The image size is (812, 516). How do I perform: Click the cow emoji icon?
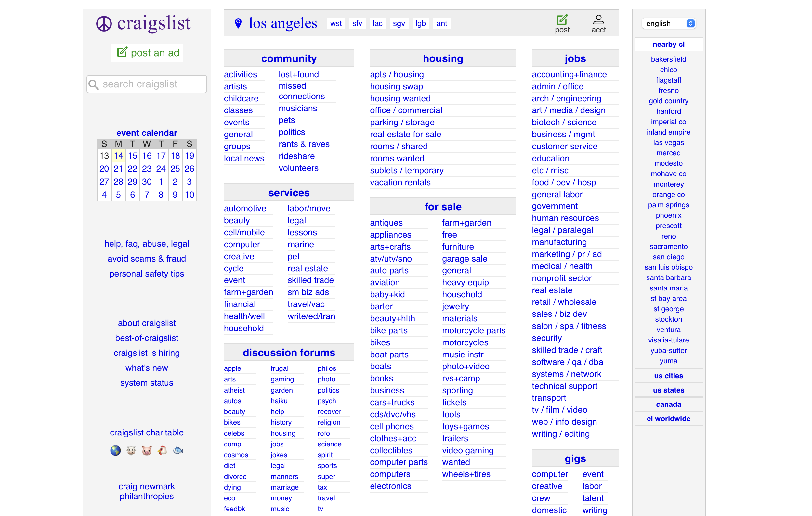[131, 450]
